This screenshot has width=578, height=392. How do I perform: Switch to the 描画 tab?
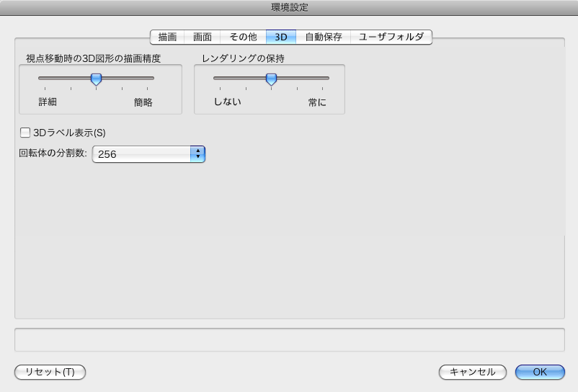pos(167,37)
